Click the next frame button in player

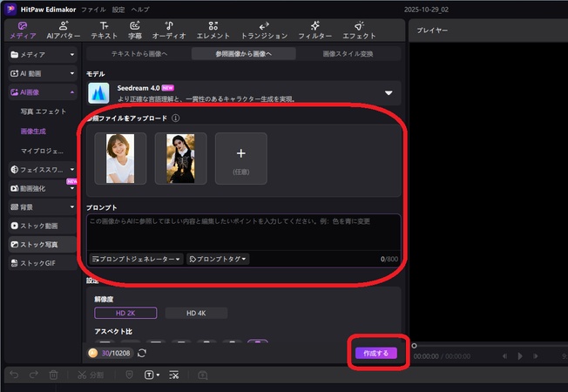[x=536, y=356]
